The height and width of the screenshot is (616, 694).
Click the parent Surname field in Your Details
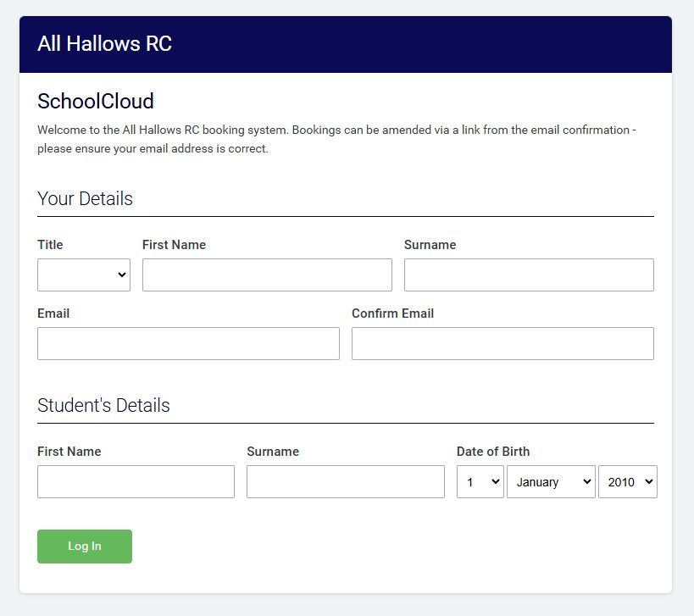click(529, 275)
